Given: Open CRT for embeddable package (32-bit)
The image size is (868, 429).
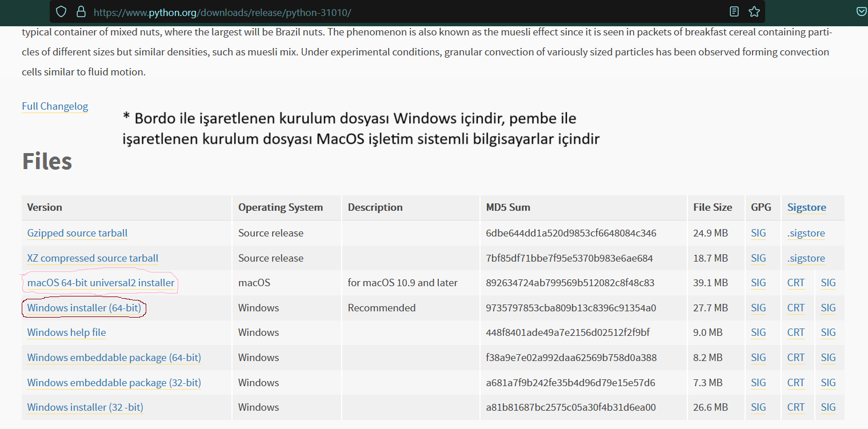Looking at the screenshot, I should click(x=795, y=383).
